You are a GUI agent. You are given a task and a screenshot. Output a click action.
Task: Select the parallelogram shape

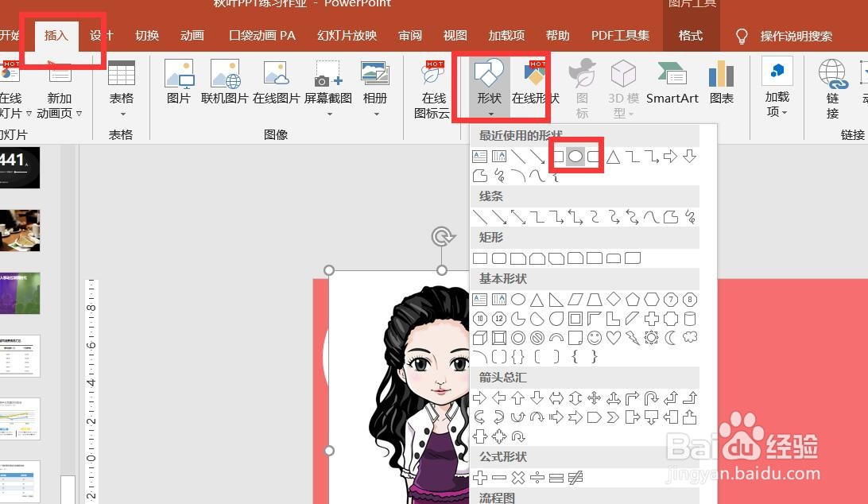(575, 300)
